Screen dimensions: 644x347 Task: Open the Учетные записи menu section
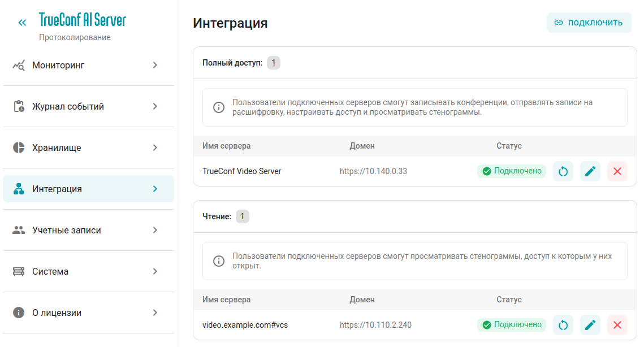88,230
